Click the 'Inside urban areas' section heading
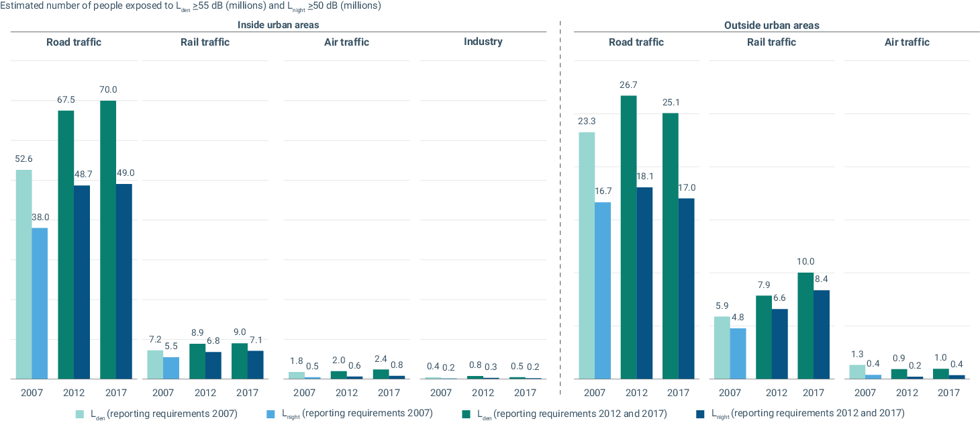 point(278,25)
